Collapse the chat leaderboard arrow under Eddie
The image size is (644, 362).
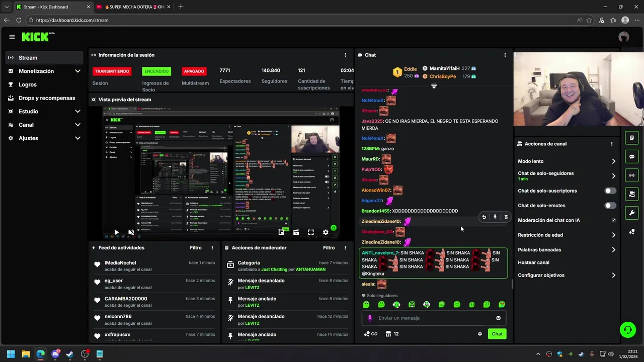point(434,86)
